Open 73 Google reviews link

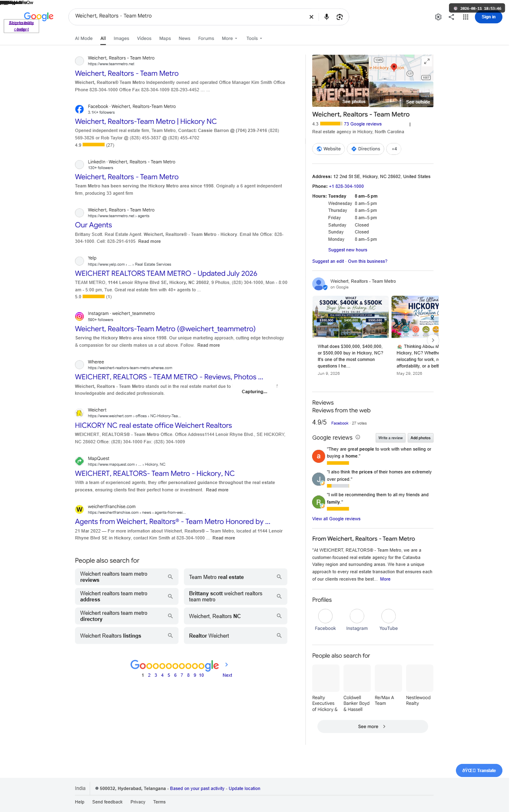click(363, 124)
